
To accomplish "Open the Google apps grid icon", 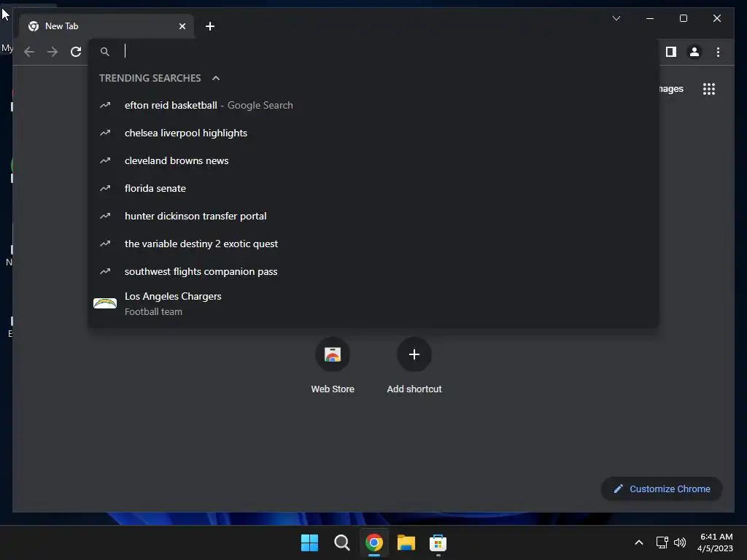I will [709, 88].
